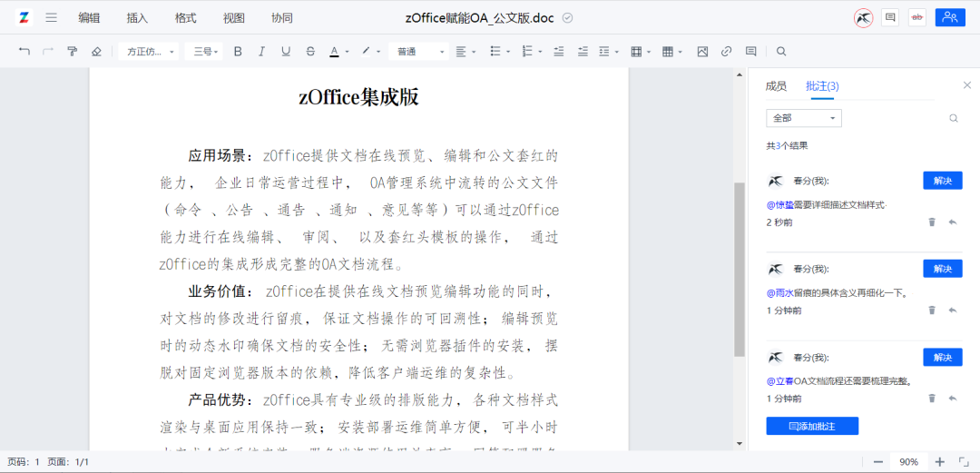This screenshot has height=473, width=980.
Task: Resolve the @雨水 comment with 解决
Action: point(943,269)
